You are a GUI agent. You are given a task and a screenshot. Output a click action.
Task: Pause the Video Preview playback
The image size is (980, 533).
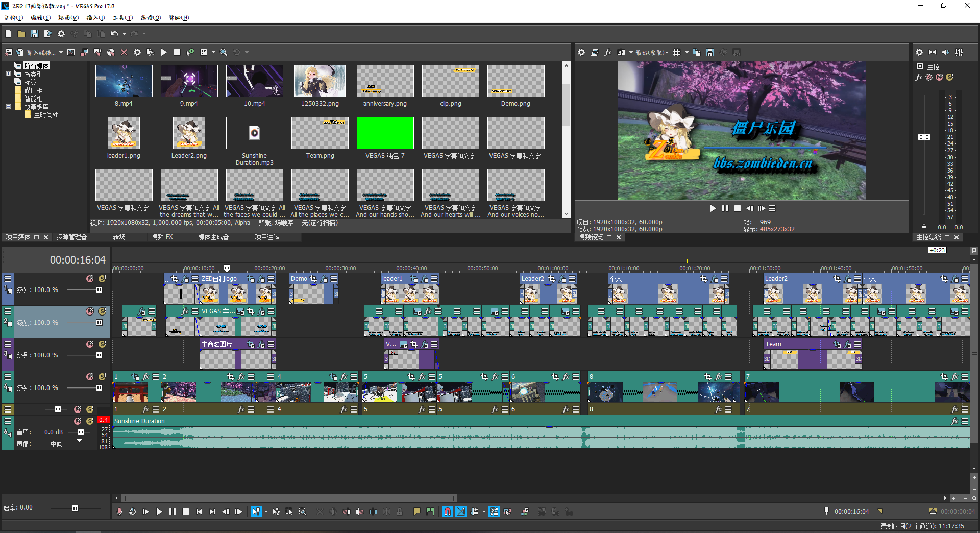(725, 208)
